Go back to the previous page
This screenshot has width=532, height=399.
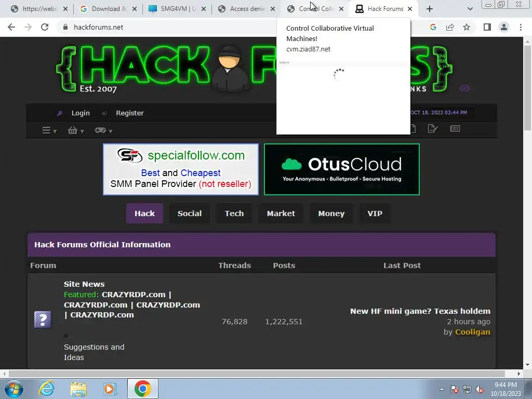click(x=11, y=27)
